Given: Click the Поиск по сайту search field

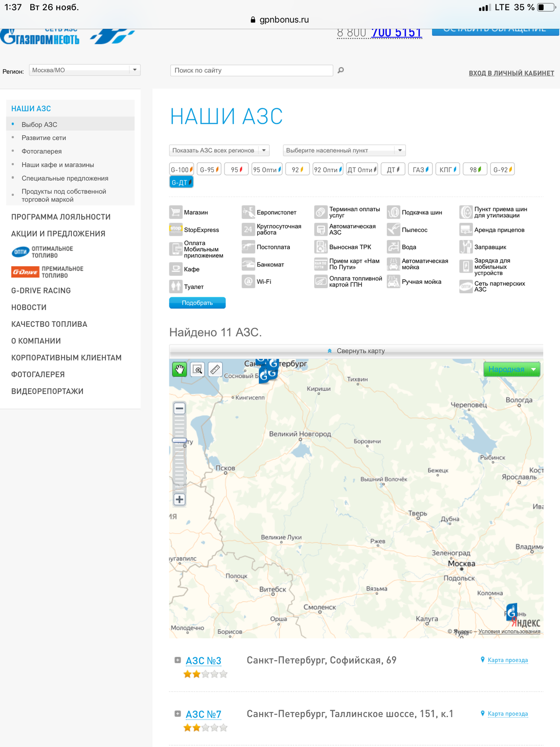Looking at the screenshot, I should pos(252,70).
